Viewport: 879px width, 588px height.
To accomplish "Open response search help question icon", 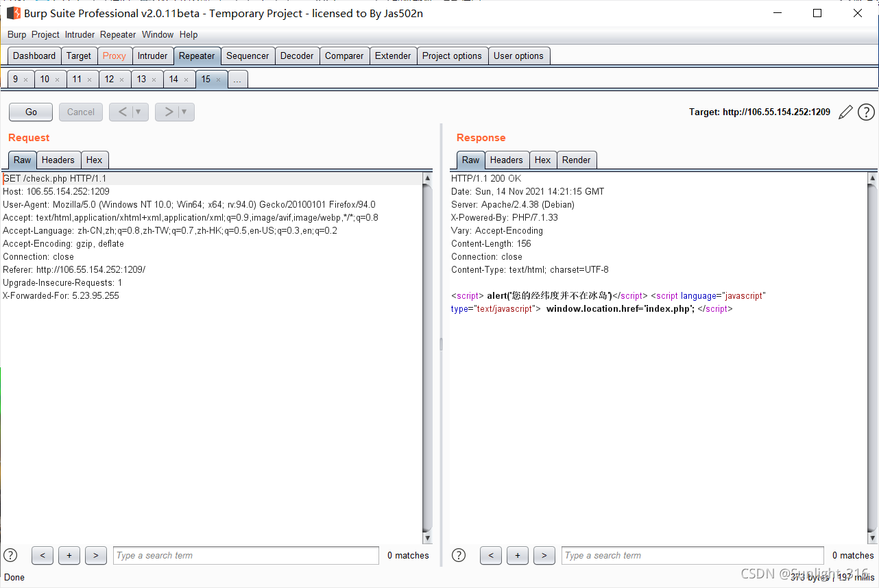I will click(x=459, y=555).
